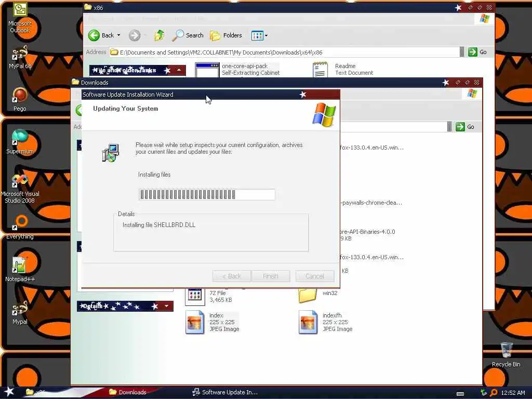532x399 pixels.
Task: Select index JPEG image thumbnail
Action: [195, 322]
